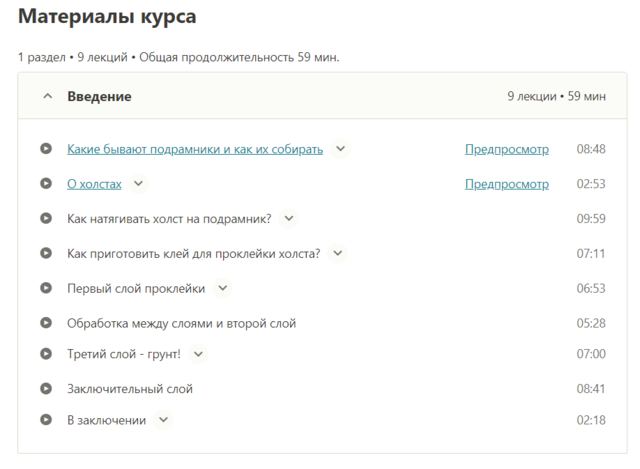
Task: Collapse the «Введение» section with its chevron
Action: coord(47,97)
